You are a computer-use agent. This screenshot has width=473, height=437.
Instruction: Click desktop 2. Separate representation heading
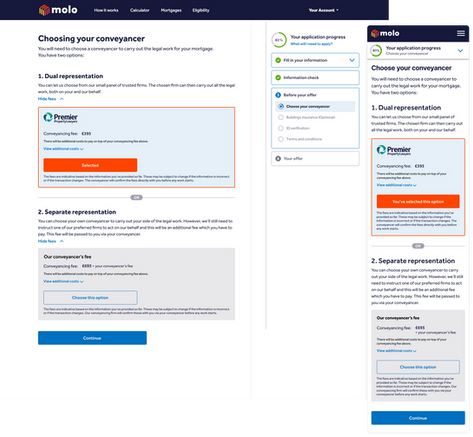click(77, 212)
